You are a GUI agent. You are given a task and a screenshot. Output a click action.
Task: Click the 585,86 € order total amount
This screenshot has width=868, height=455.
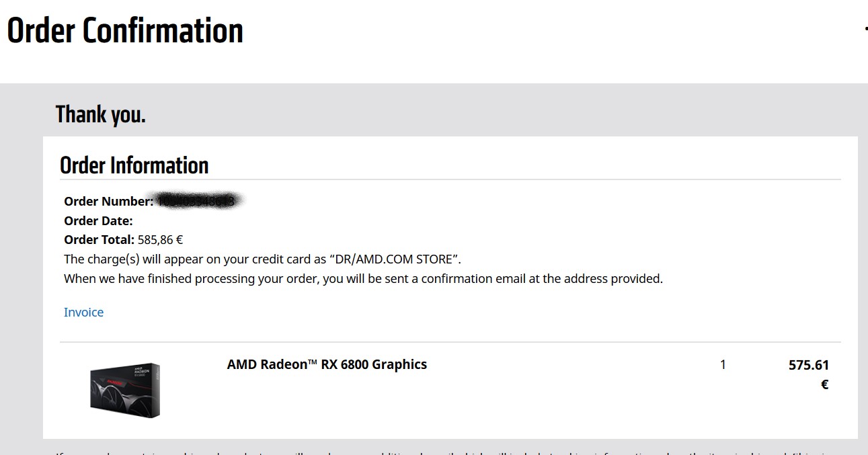coord(161,240)
